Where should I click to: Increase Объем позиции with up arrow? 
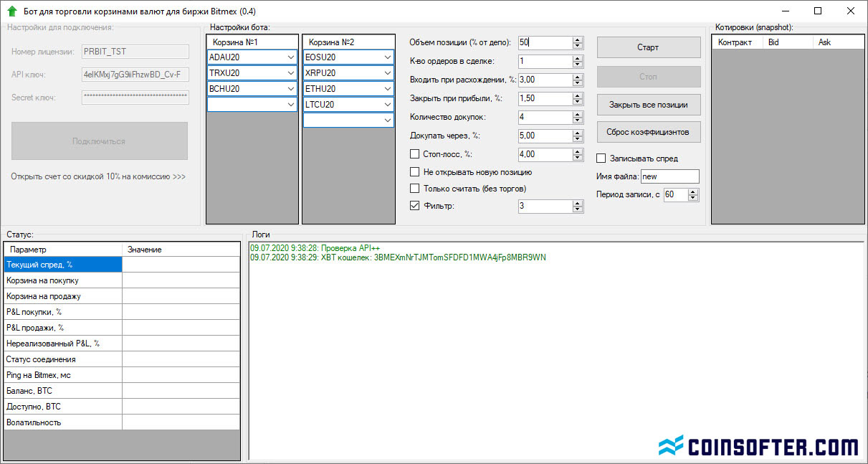pos(578,39)
